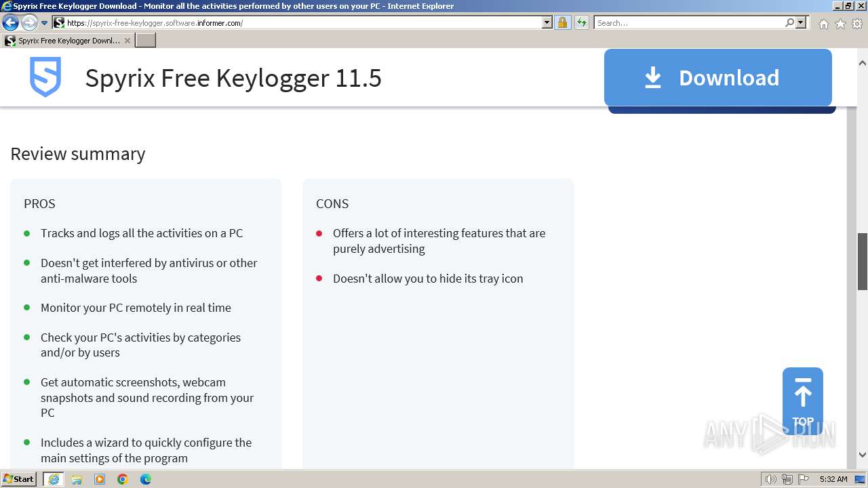This screenshot has height=488, width=868.
Task: Click 'Includes a wizard to quickly configure' text
Action: coord(146,450)
